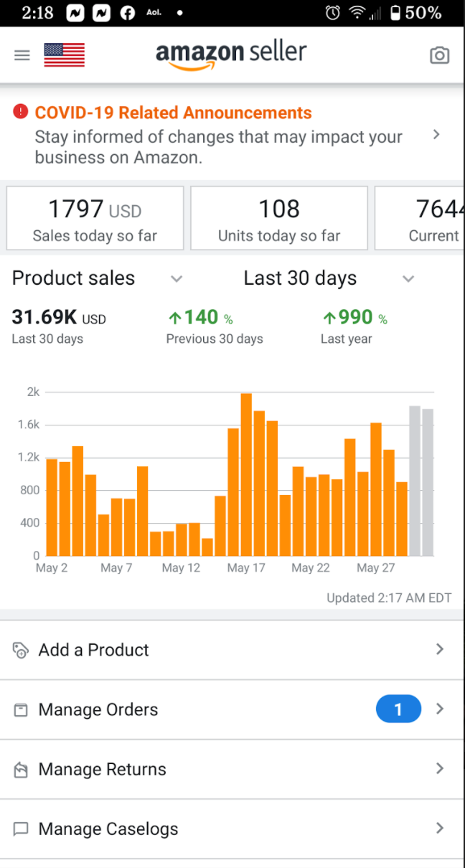Open the COVID-19 announcement chevron

(x=436, y=135)
